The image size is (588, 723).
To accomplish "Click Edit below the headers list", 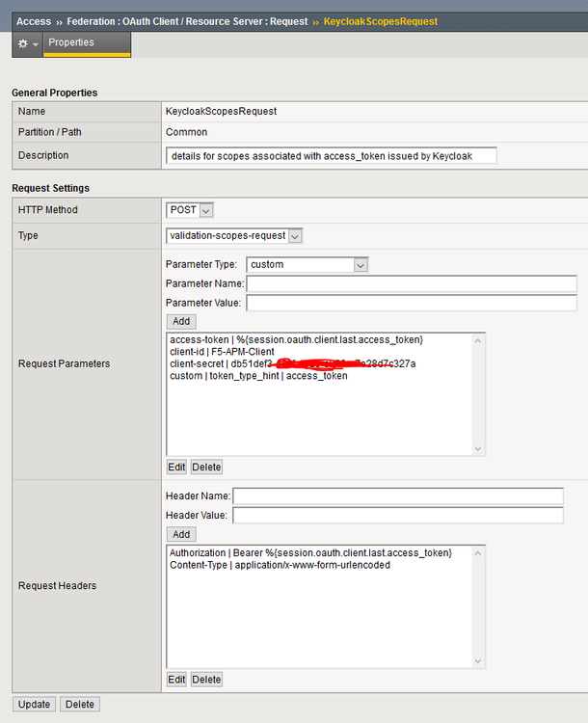I will click(176, 679).
